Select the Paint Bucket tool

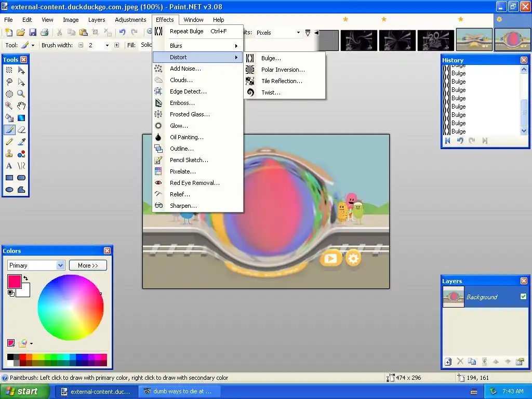coord(9,118)
